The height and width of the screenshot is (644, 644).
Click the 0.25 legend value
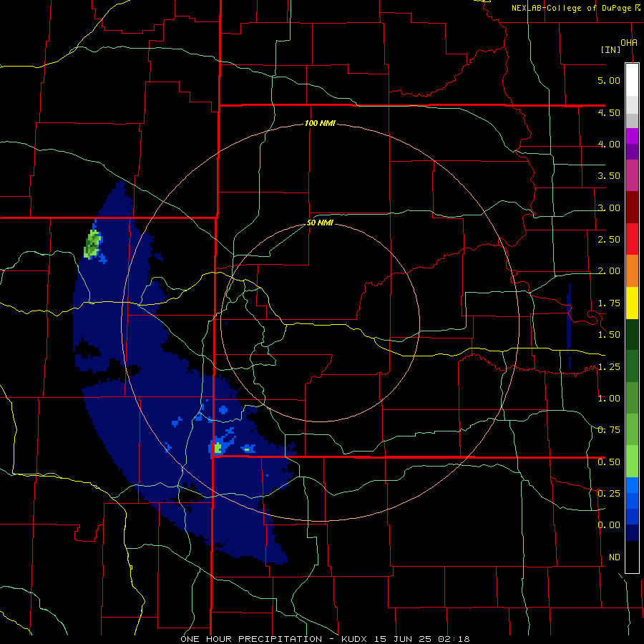[609, 494]
